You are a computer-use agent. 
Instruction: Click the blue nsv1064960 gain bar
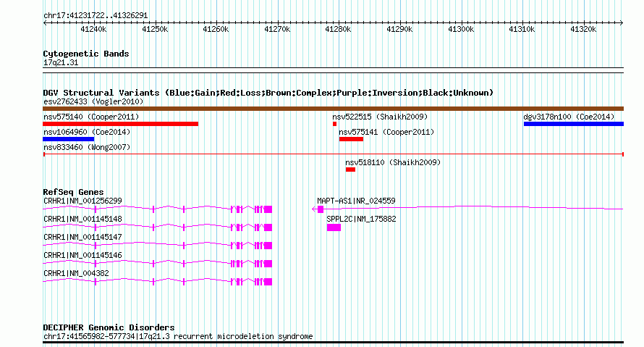(69, 139)
